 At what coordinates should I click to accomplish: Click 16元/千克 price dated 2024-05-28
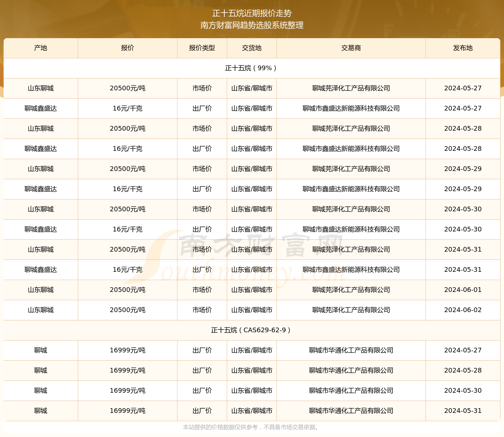click(x=127, y=149)
